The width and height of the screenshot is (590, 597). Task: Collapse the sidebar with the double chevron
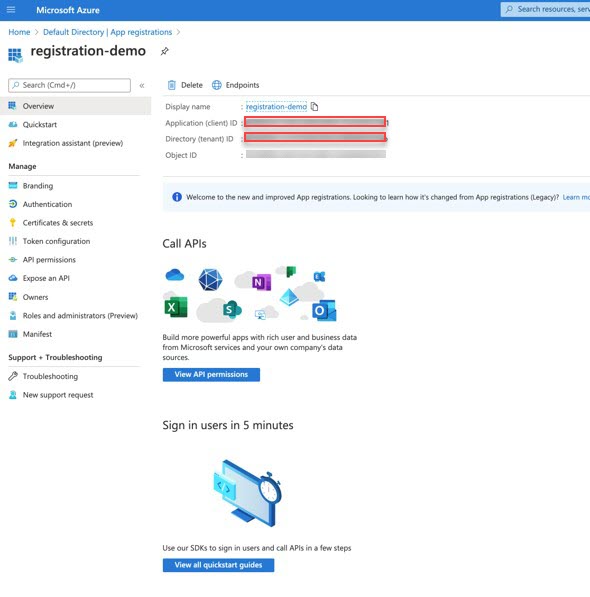click(142, 86)
